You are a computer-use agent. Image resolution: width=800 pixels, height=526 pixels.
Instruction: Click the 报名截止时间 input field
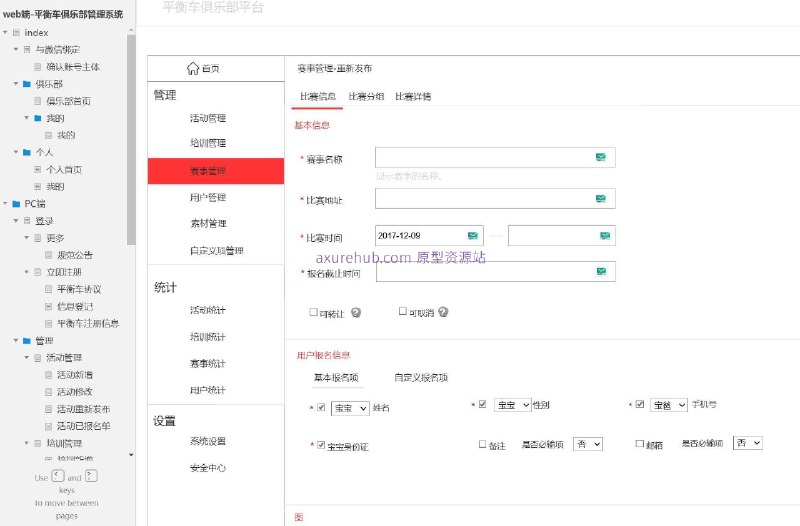coord(495,271)
